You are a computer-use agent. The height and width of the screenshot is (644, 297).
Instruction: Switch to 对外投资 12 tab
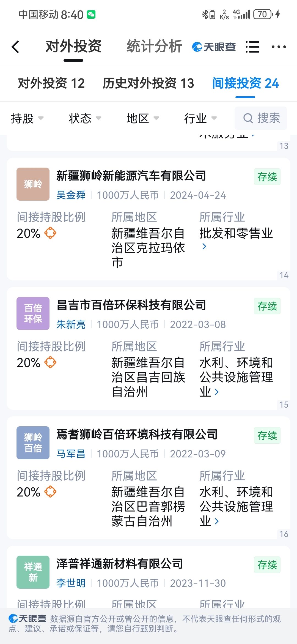click(x=51, y=83)
